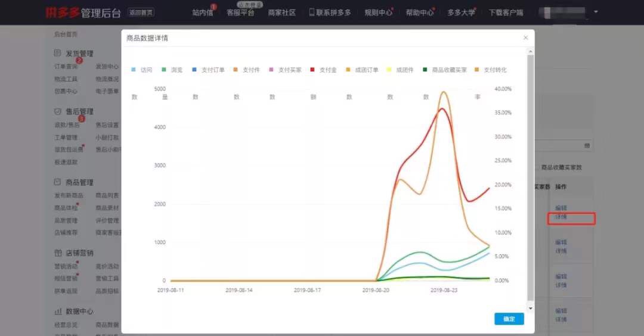The width and height of the screenshot is (644, 336).
Task: Toggle the 支付订单 legend entry
Action: click(x=208, y=70)
